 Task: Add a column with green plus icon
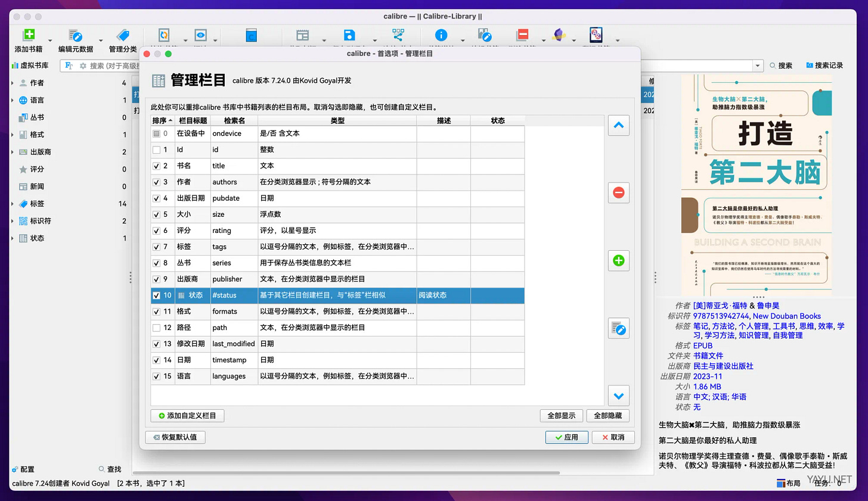click(619, 260)
